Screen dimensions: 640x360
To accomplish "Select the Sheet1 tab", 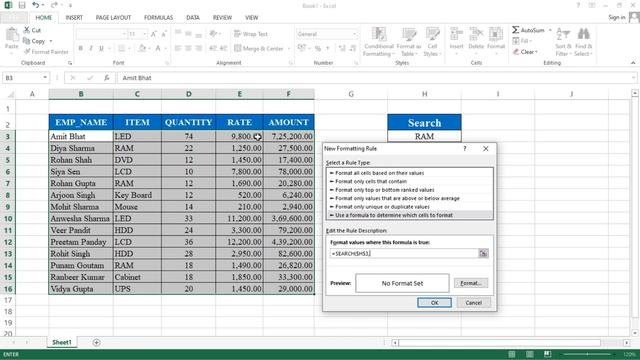I will click(x=62, y=342).
